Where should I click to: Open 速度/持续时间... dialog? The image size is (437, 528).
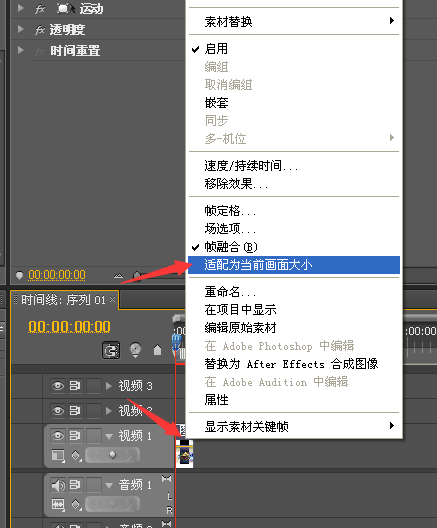(x=294, y=166)
